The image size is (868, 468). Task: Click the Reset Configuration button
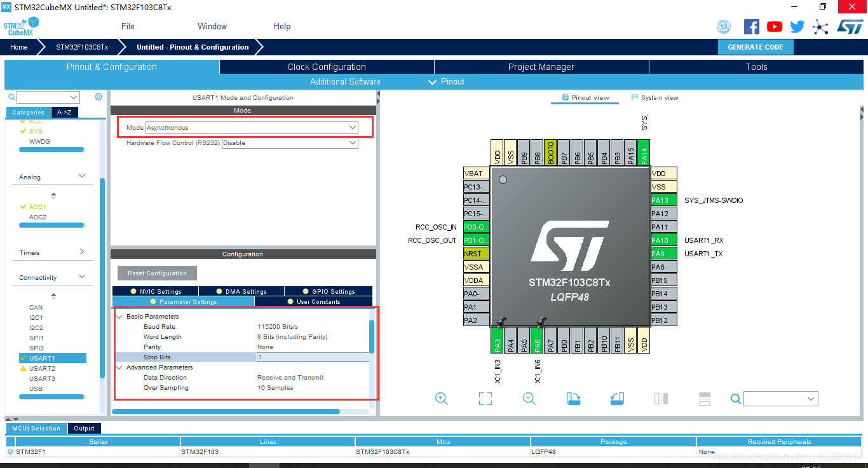click(x=157, y=273)
